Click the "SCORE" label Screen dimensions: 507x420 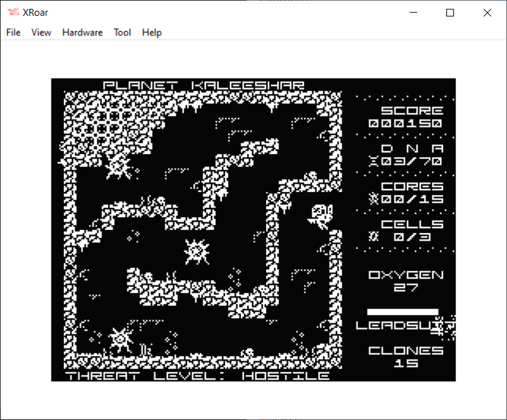tap(412, 111)
